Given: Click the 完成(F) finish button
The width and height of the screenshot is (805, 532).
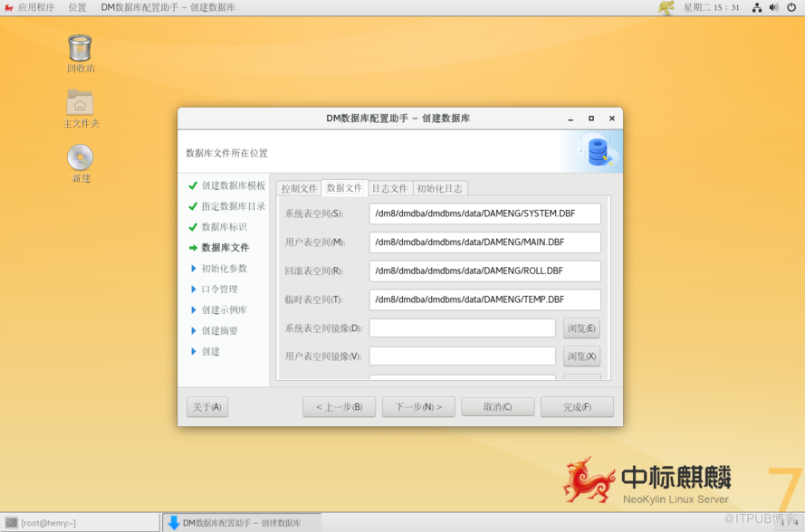Looking at the screenshot, I should click(577, 407).
